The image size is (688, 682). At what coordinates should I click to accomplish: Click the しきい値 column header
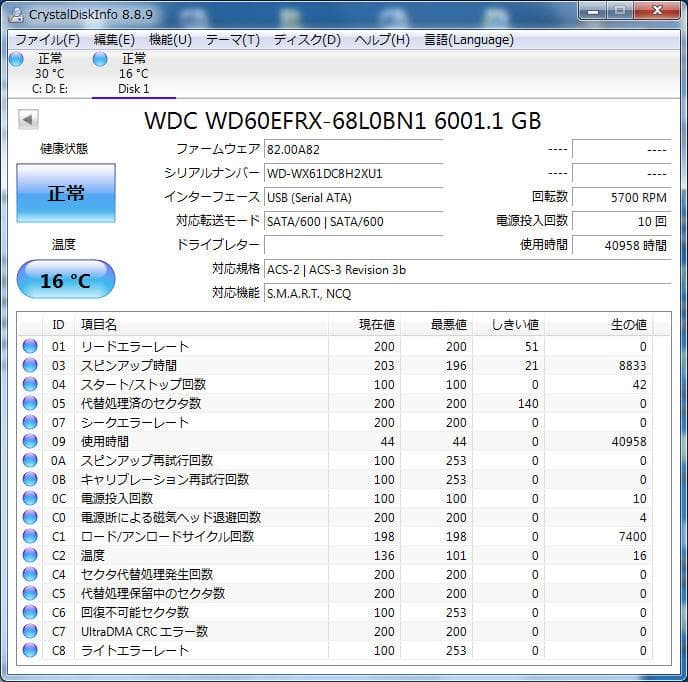pos(508,325)
